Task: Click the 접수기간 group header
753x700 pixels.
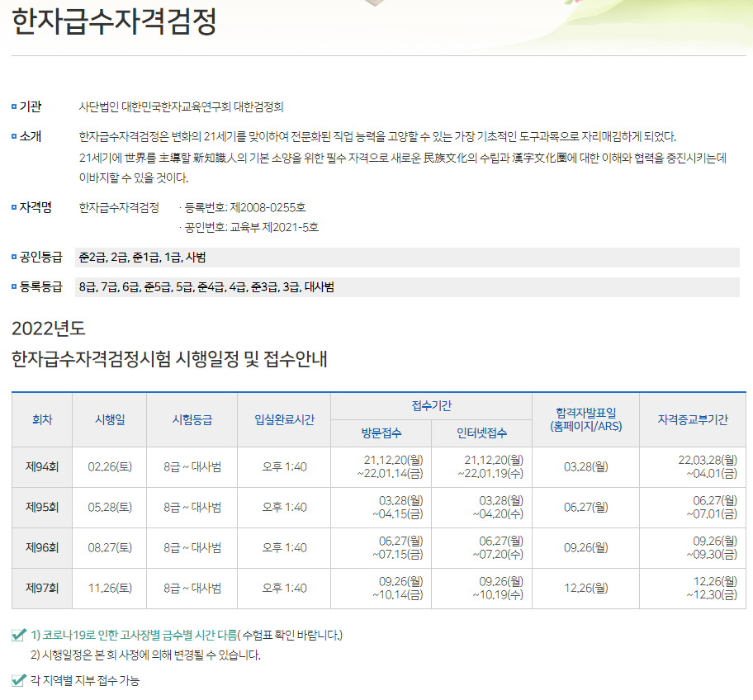Action: (431, 406)
